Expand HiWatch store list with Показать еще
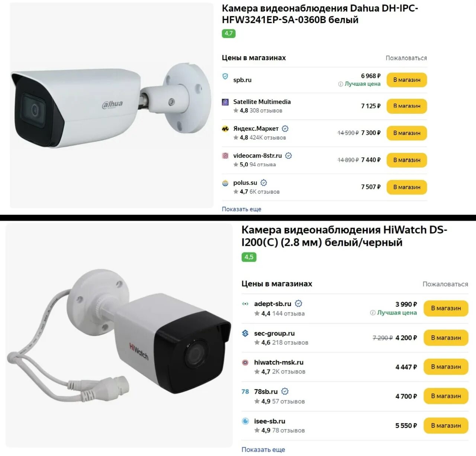The image size is (476, 456). tap(263, 449)
